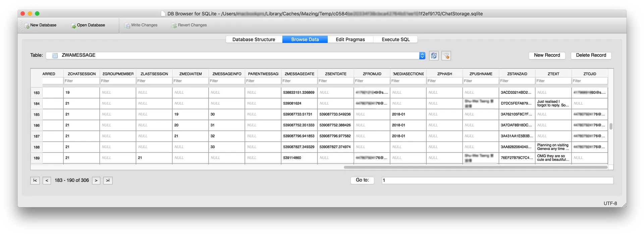Select the ZLASTSESSION cell in row 189
Screen dimensions: 644x234
[154, 158]
